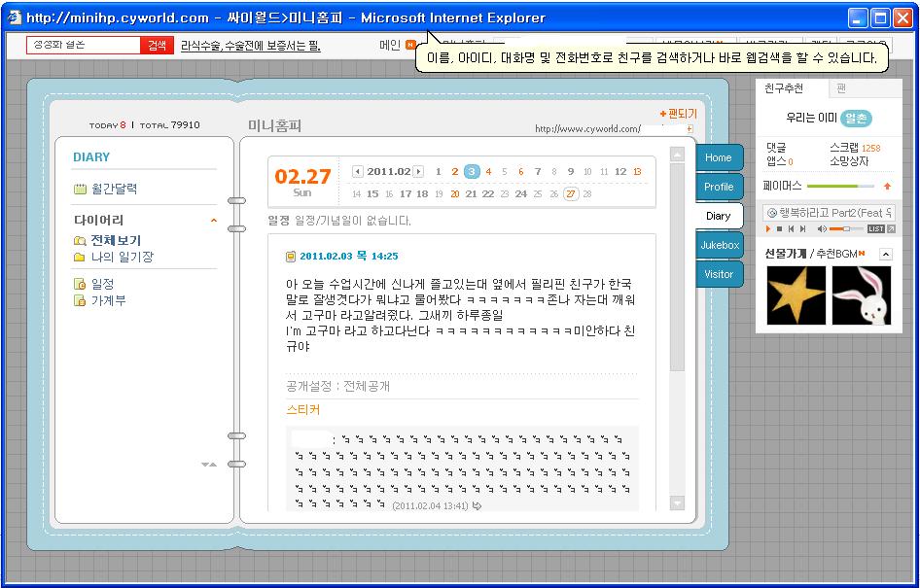The height and width of the screenshot is (588, 920).
Task: Click the diary entry note icon beside 2011.02.03
Action: pos(291,257)
